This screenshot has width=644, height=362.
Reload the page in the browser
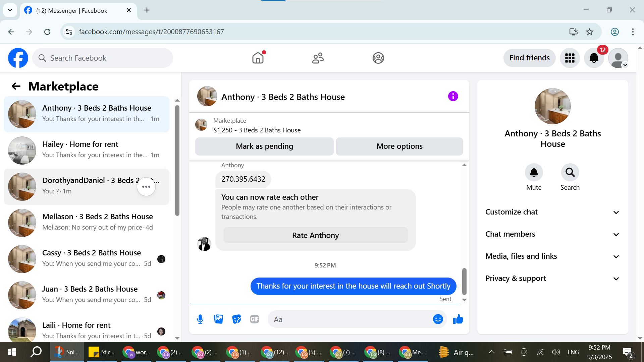47,32
